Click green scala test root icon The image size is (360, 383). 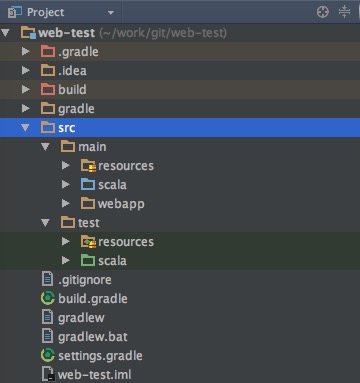(88, 260)
